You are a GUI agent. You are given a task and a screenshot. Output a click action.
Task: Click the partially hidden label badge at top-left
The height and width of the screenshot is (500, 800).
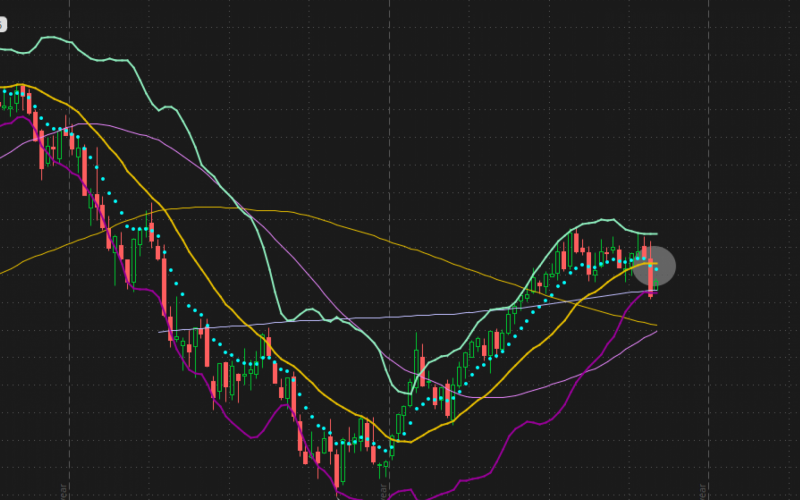(x=3, y=24)
